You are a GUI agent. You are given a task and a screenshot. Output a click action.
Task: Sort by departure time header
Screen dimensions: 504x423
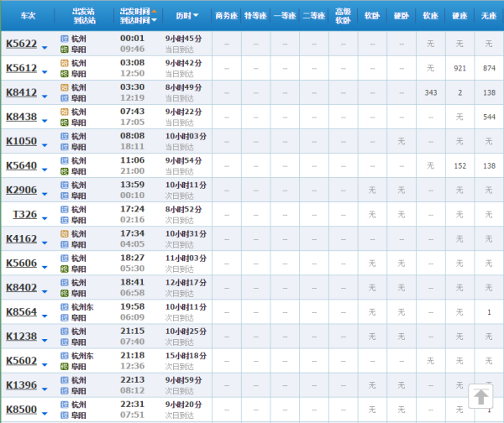tap(139, 11)
